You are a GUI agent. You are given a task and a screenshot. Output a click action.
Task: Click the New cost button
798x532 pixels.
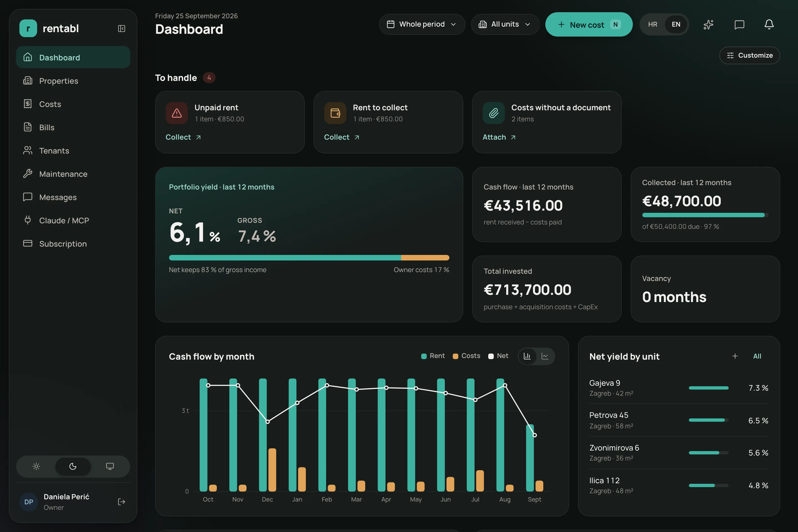(x=589, y=24)
